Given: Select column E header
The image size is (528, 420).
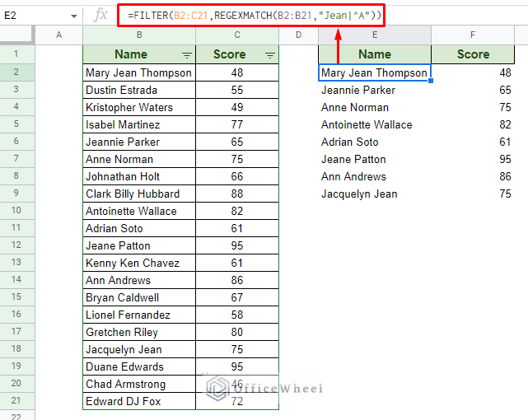Looking at the screenshot, I should pyautogui.click(x=375, y=35).
